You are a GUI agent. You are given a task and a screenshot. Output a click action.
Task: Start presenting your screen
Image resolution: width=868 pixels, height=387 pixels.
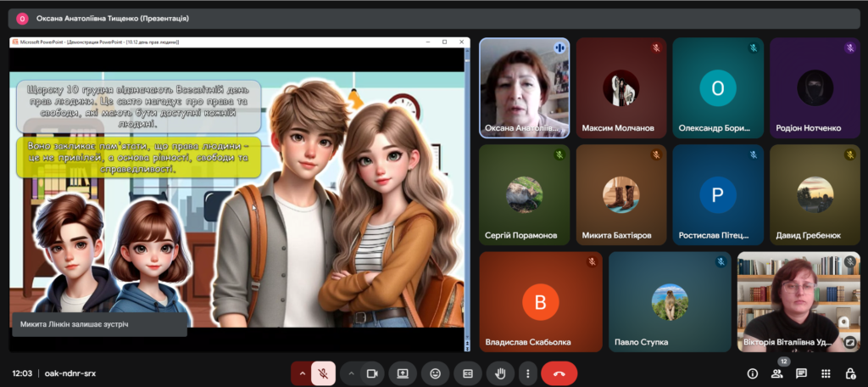click(x=403, y=373)
